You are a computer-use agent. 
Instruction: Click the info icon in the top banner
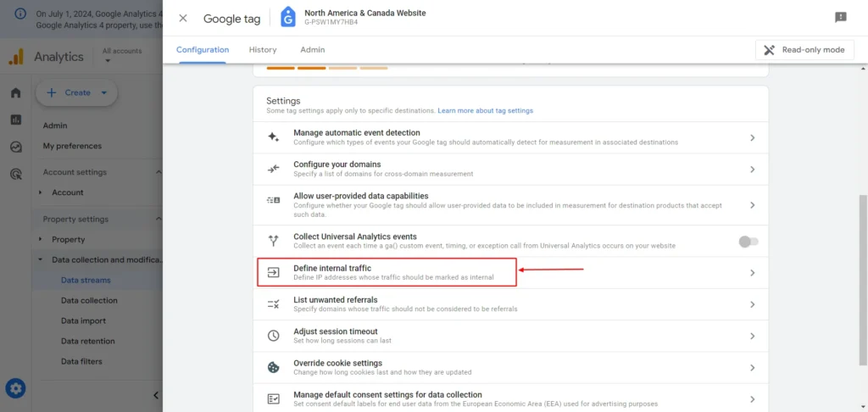pos(20,14)
